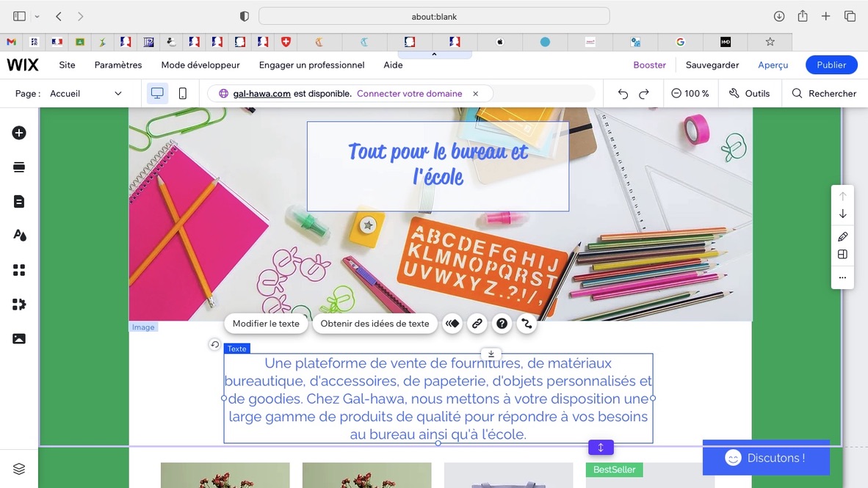Go back in Safari

click(59, 16)
